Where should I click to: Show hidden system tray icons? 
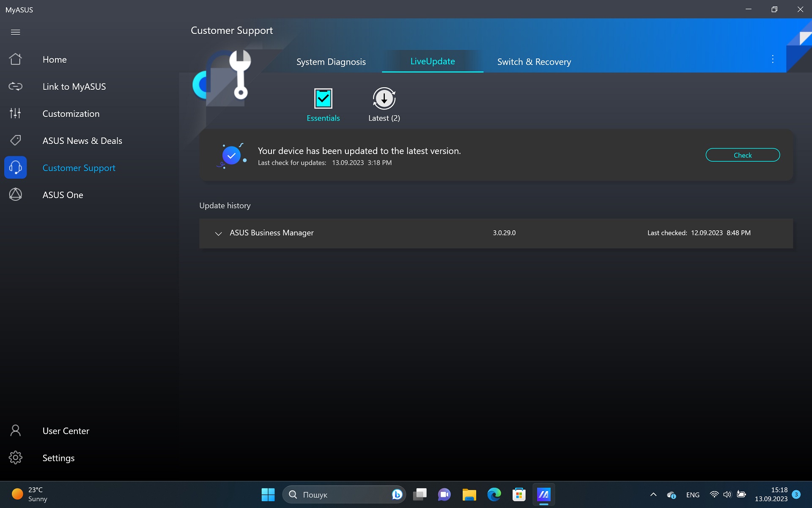(653, 494)
